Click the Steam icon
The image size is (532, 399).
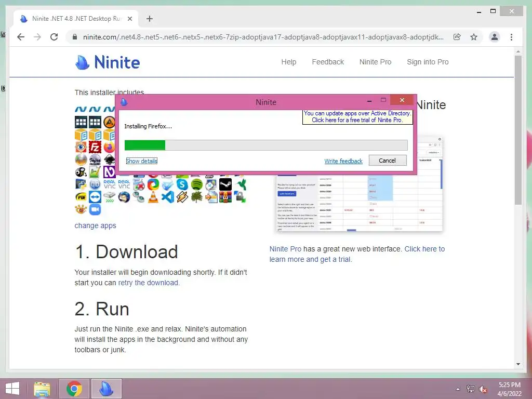[x=225, y=184]
